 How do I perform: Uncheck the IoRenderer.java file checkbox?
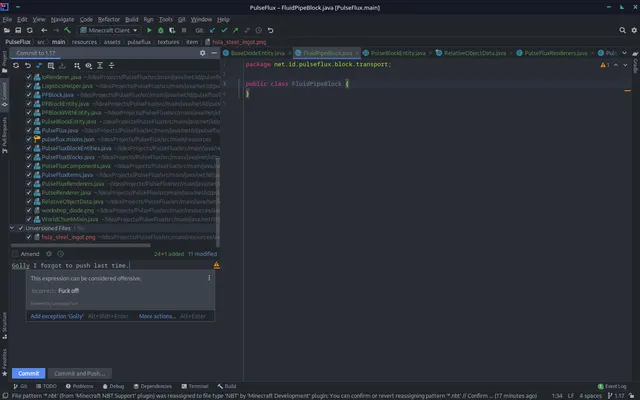click(29, 77)
